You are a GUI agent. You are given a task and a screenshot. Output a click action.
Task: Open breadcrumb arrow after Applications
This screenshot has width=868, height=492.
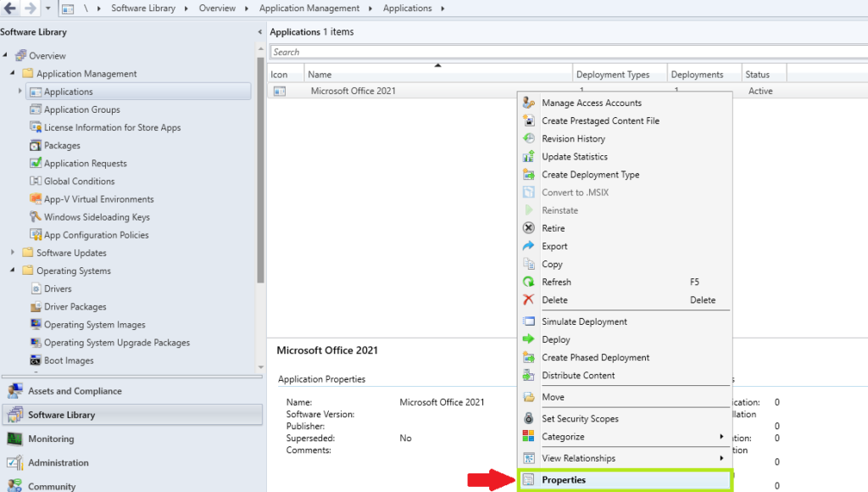click(442, 8)
